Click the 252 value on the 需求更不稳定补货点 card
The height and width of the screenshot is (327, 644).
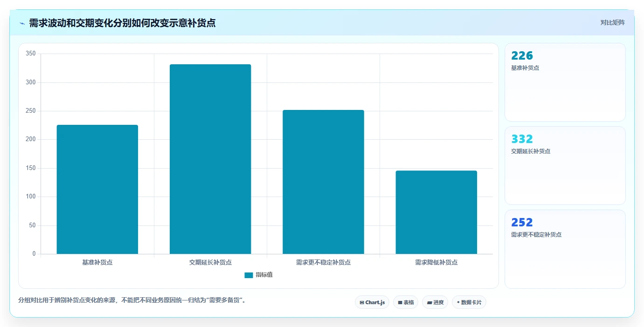(x=522, y=223)
